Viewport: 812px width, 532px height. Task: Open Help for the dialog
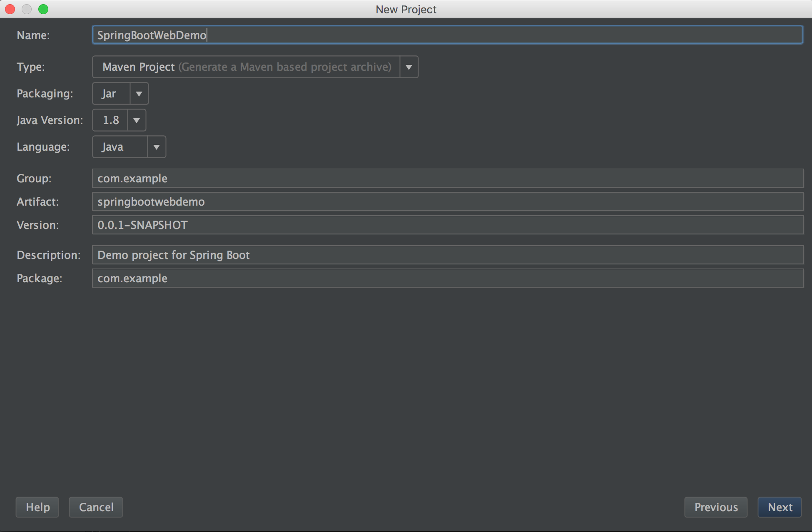pyautogui.click(x=37, y=507)
